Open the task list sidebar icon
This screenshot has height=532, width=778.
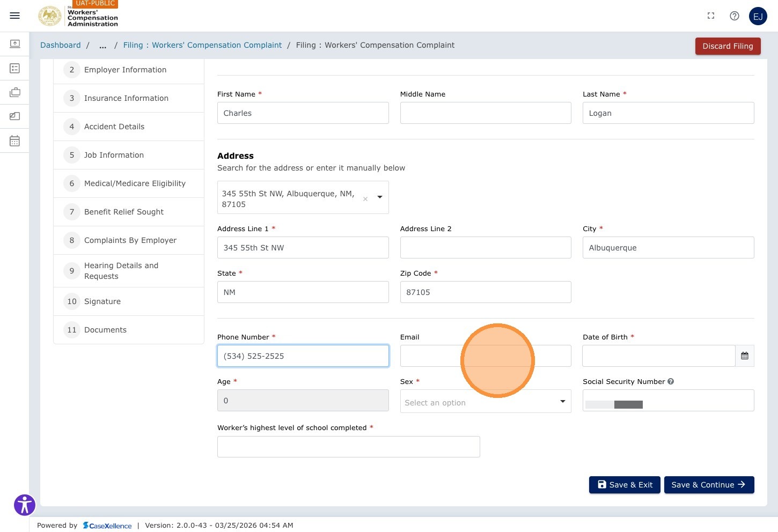point(15,68)
